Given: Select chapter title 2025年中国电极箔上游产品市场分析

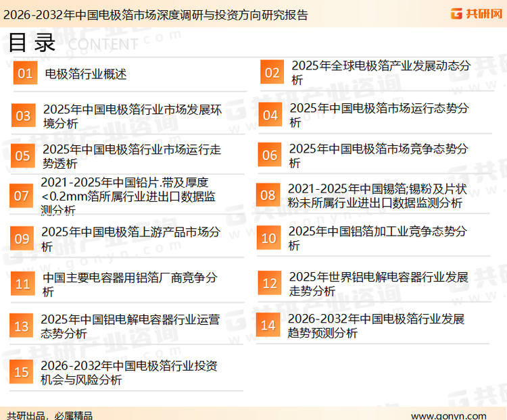Looking at the screenshot, I should tap(131, 239).
